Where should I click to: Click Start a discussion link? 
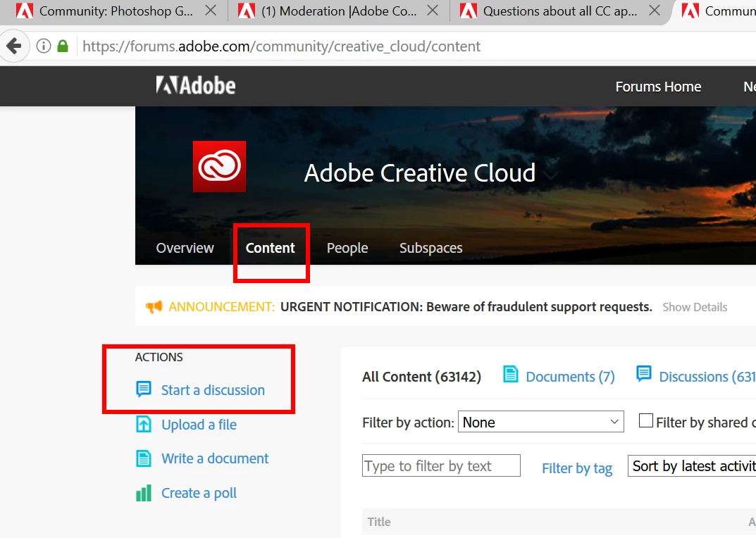(x=213, y=390)
